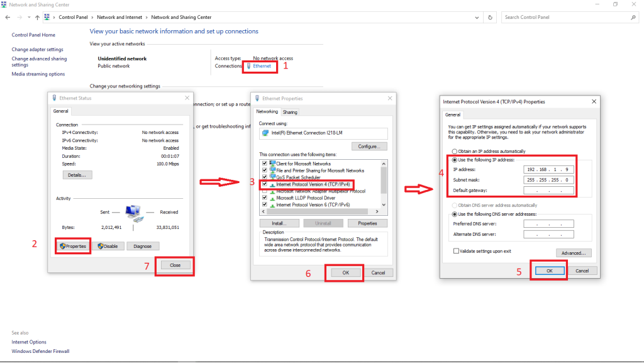
Task: Open the Network and Internet breadcrumb
Action: [x=119, y=17]
